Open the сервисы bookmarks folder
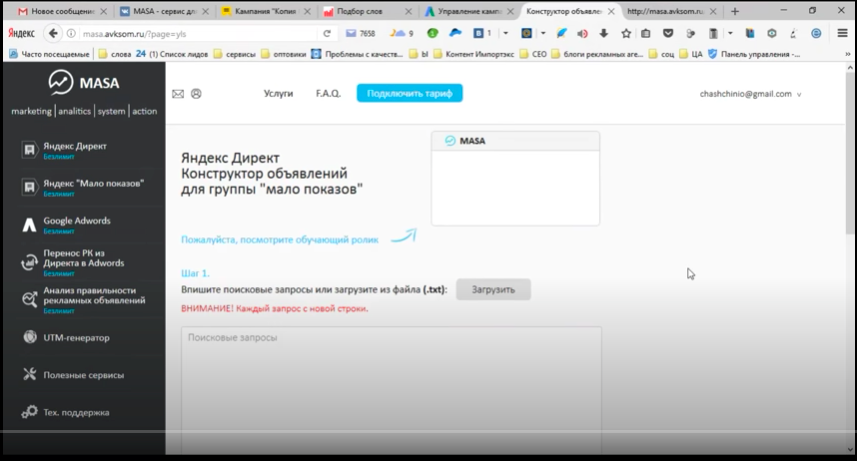The width and height of the screenshot is (857, 461). 235,54
